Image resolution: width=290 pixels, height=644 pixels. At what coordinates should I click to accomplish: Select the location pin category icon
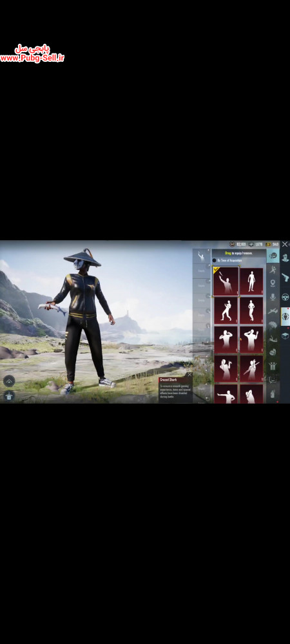273,283
